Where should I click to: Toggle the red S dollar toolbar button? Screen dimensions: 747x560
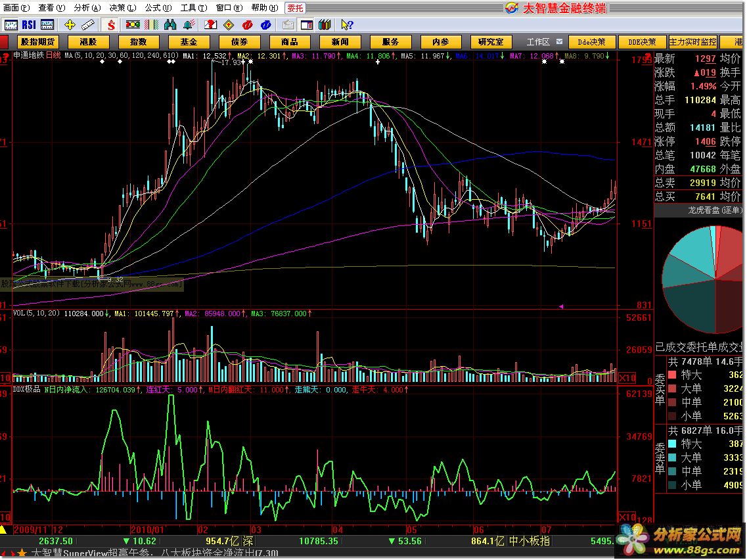[111, 25]
